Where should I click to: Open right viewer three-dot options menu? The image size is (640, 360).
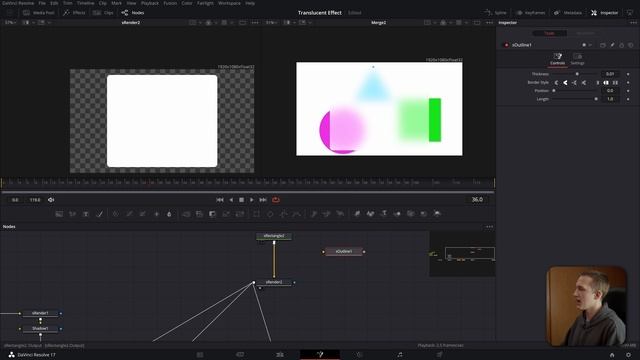489,23
